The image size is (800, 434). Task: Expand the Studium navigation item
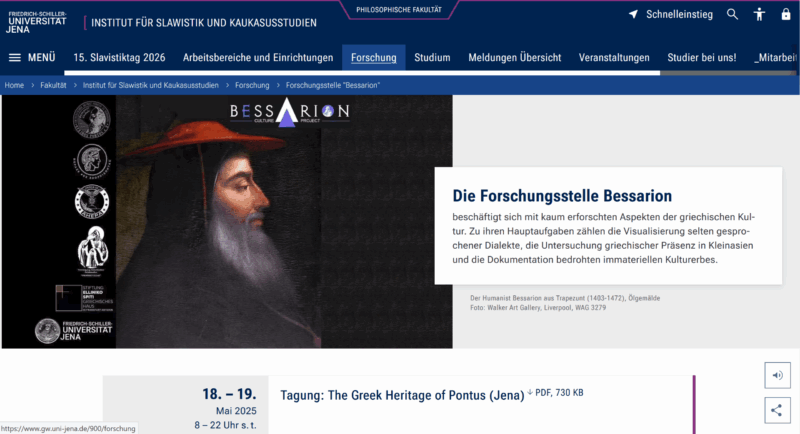[432, 58]
